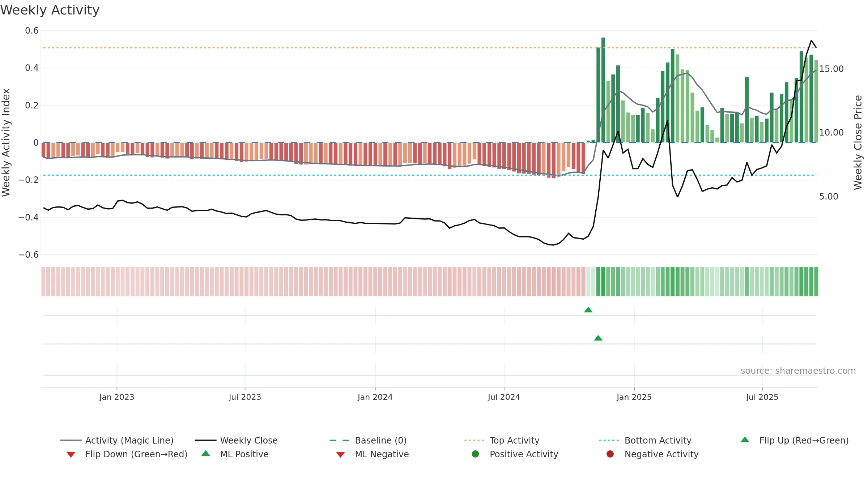This screenshot has height=488, width=868.
Task: Click the Jan 2023 axis label
Action: (x=117, y=397)
